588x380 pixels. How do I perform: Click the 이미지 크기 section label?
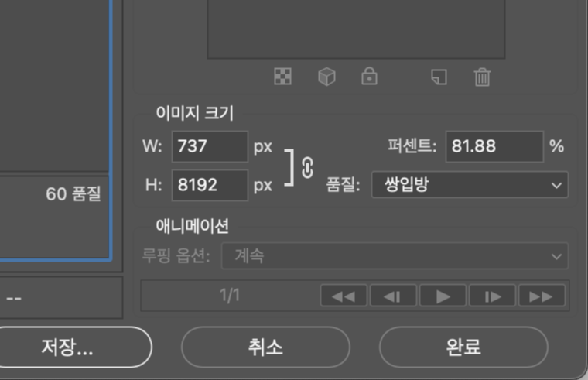195,113
